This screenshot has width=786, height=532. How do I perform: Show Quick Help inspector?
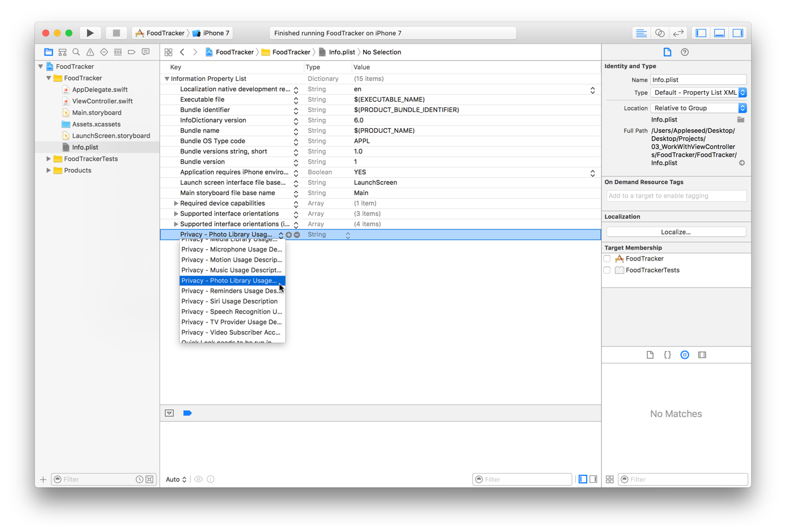coord(685,52)
